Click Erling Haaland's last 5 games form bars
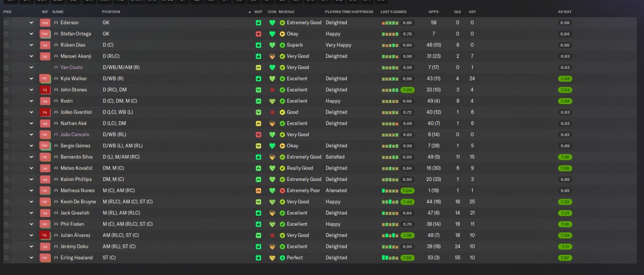 [x=390, y=258]
